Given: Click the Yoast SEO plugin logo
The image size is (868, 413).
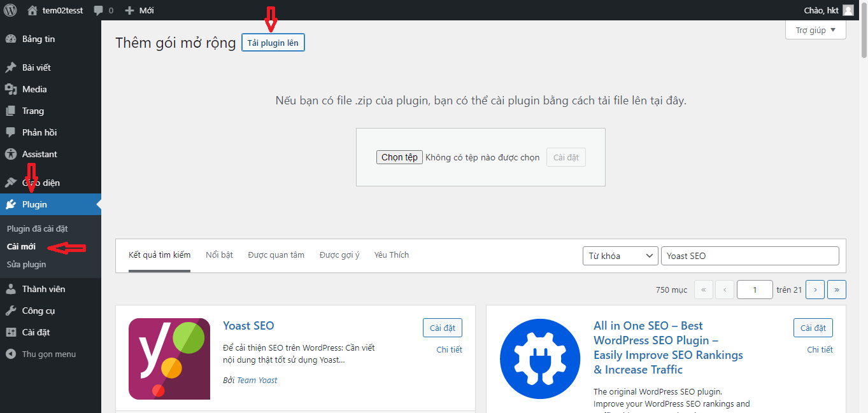Looking at the screenshot, I should tap(169, 359).
